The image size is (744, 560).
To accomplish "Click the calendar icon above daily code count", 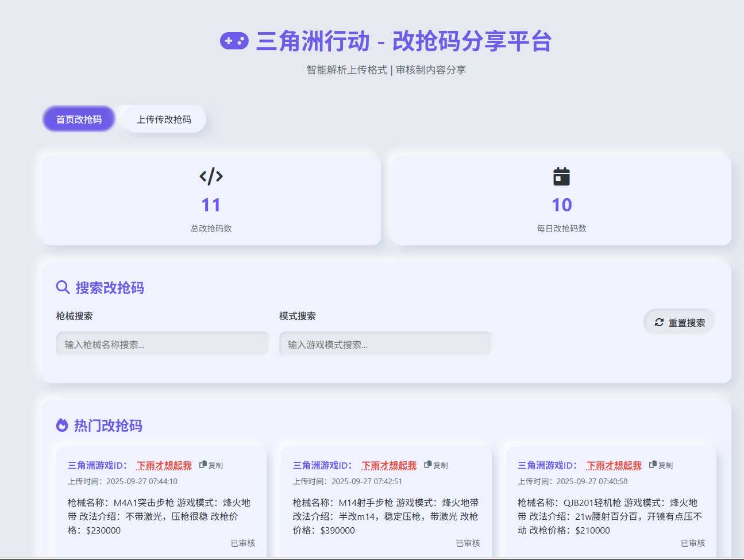I will pos(561,176).
